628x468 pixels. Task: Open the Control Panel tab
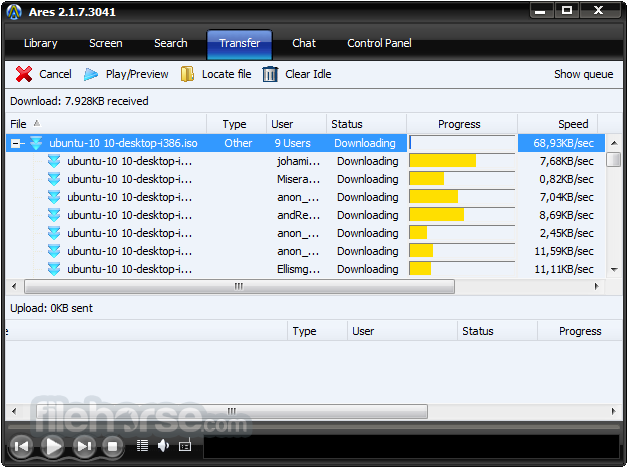379,43
